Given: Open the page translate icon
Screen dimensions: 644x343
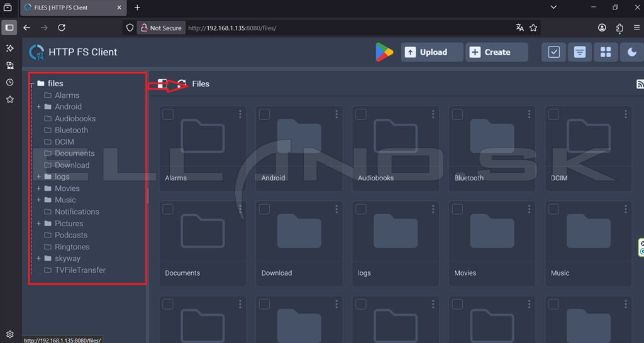Looking at the screenshot, I should click(519, 28).
